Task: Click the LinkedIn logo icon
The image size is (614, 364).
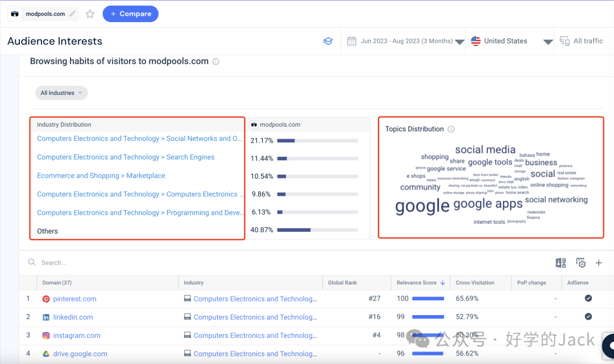Action: pyautogui.click(x=46, y=317)
